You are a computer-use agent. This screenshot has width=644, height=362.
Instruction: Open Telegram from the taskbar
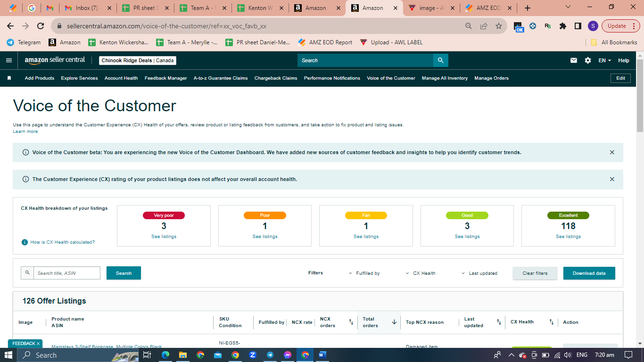coord(270,355)
